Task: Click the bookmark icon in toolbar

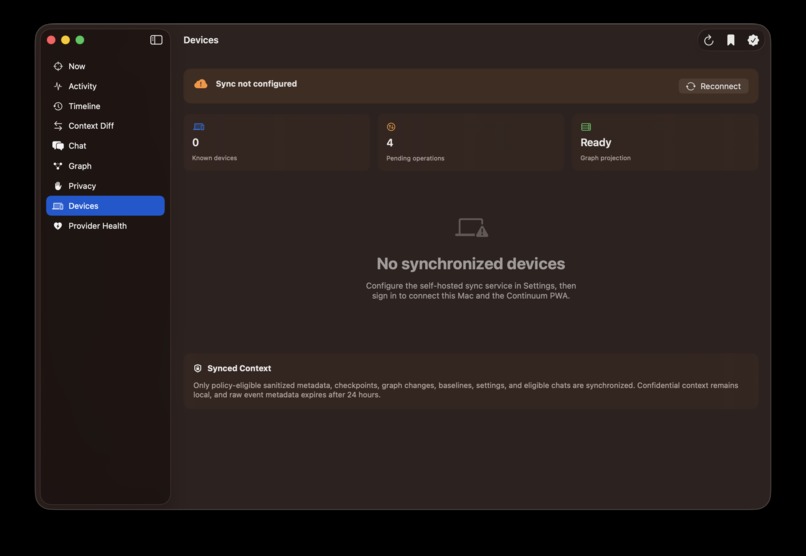Action: [730, 40]
